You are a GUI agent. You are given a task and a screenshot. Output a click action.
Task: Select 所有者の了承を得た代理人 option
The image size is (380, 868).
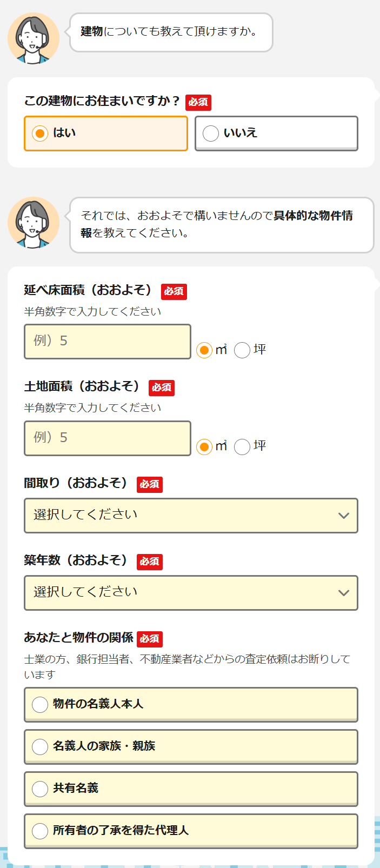coord(191,831)
